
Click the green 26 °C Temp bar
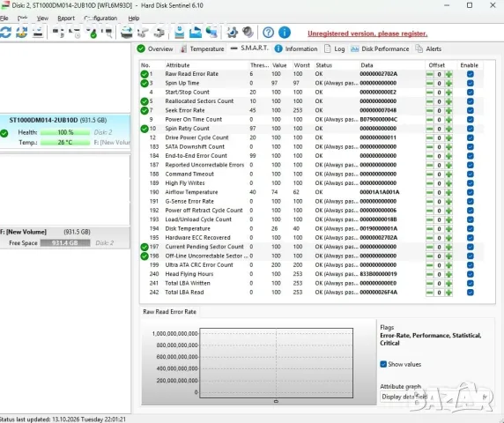coord(65,143)
